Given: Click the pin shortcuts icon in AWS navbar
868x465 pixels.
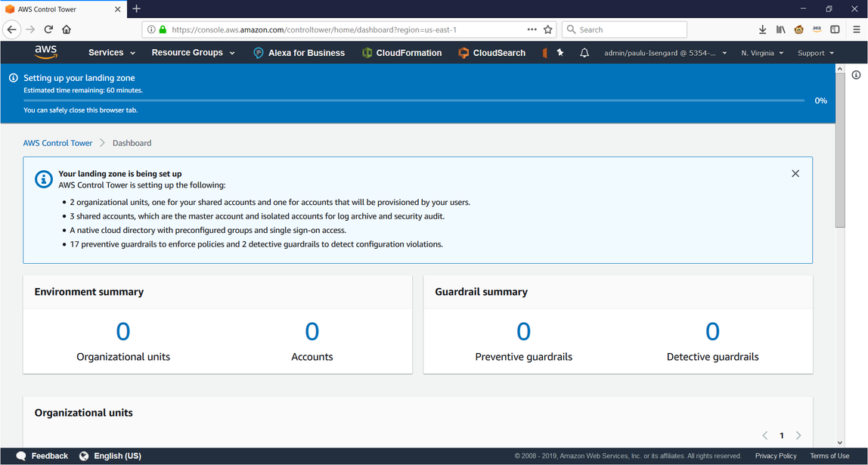Looking at the screenshot, I should (x=560, y=53).
